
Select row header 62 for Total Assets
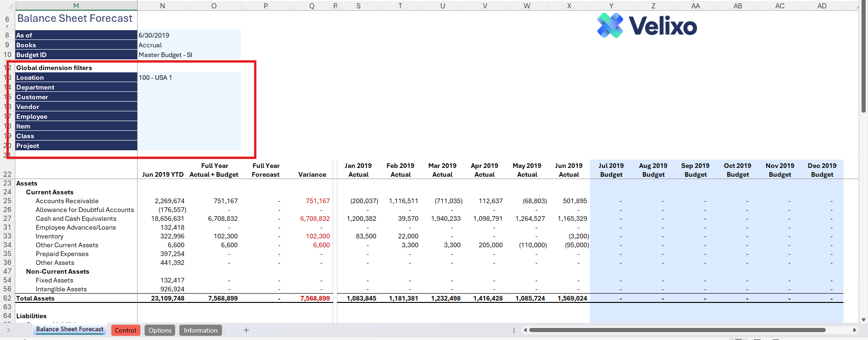(7, 298)
